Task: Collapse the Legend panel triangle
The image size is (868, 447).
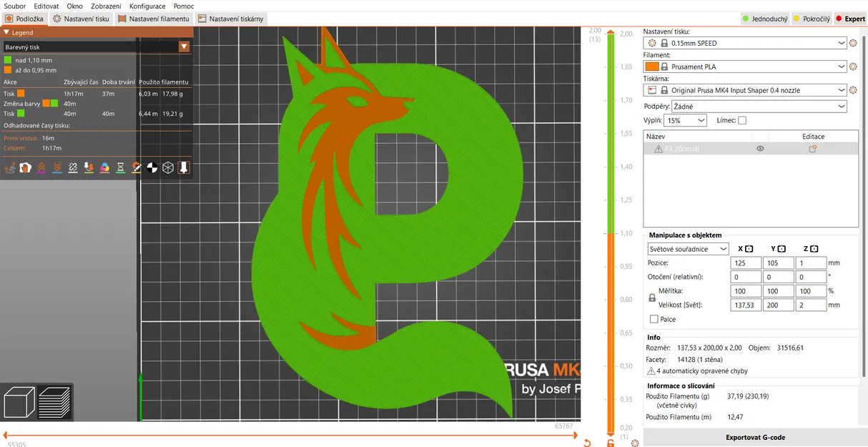Action: pyautogui.click(x=6, y=32)
